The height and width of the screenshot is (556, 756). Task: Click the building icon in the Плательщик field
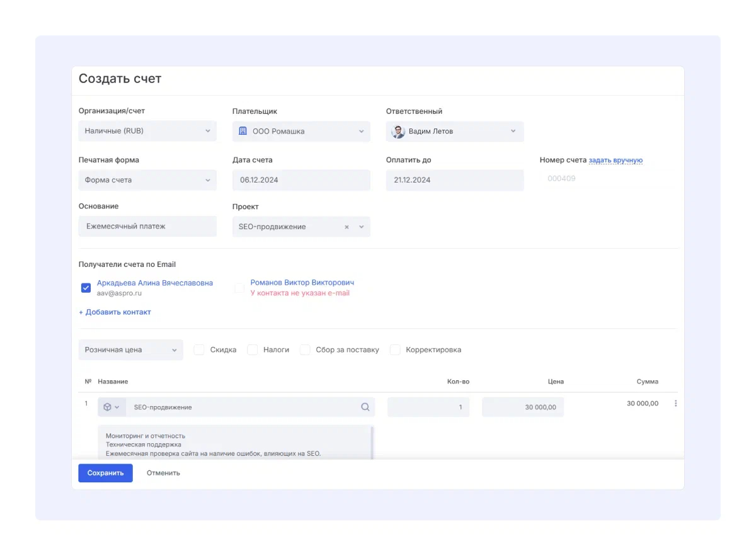point(243,131)
